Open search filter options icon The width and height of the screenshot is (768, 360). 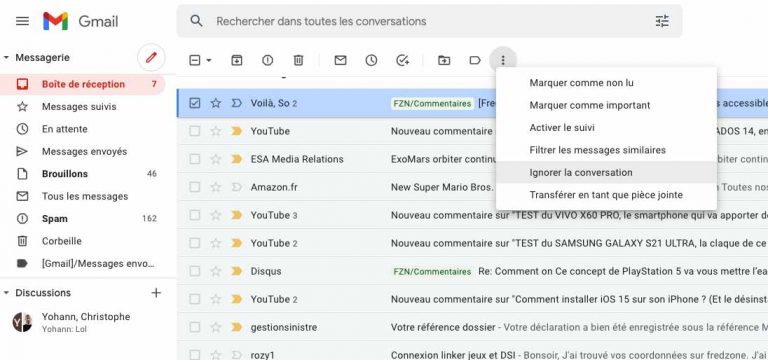[662, 21]
